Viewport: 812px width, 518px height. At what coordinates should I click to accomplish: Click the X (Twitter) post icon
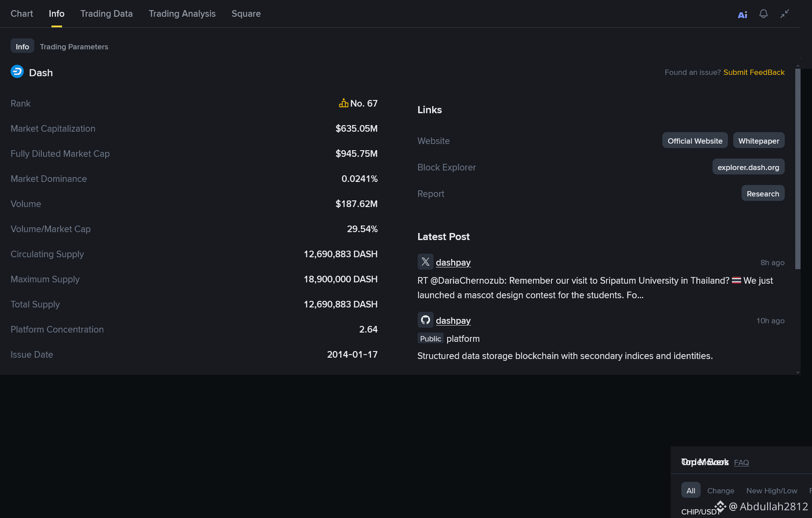tap(425, 262)
